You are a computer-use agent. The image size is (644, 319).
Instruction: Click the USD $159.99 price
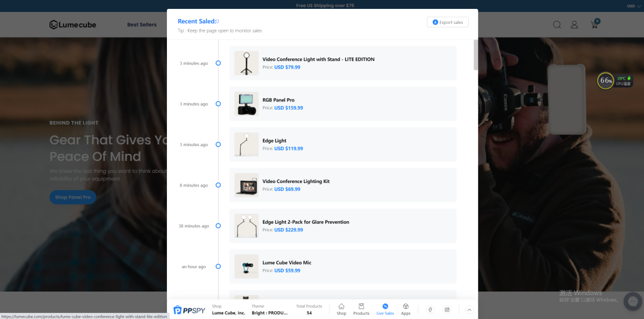(x=289, y=107)
